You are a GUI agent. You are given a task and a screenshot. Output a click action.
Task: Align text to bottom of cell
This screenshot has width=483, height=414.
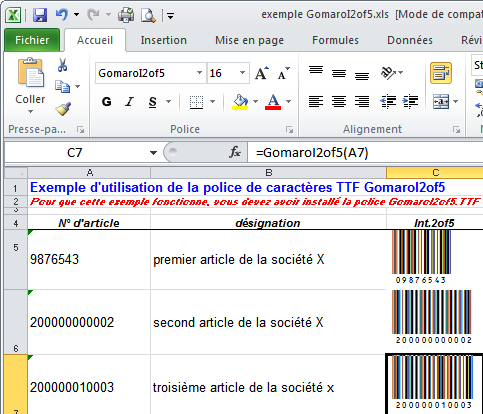[362, 76]
